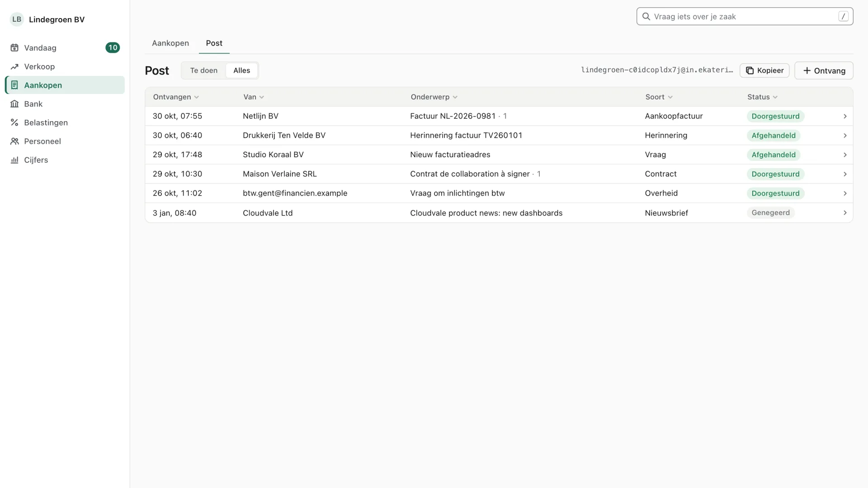Screen dimensions: 868x488
Task: Click Doorgestuurd status of Netlijn BV
Action: 775,116
